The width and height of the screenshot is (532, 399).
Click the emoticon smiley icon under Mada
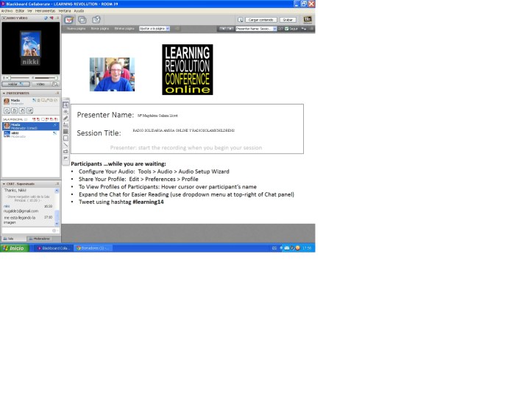pos(6,110)
